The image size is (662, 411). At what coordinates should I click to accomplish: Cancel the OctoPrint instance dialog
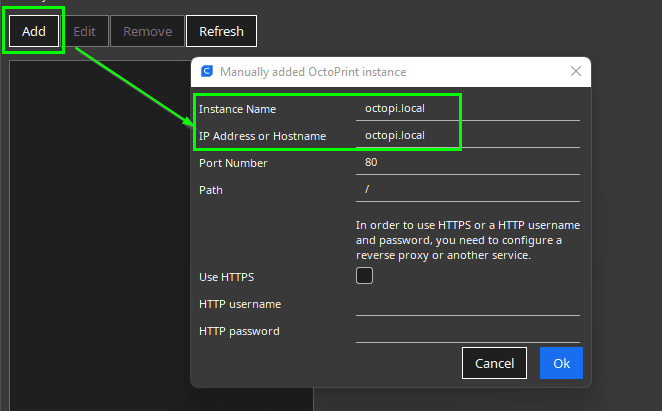click(494, 363)
